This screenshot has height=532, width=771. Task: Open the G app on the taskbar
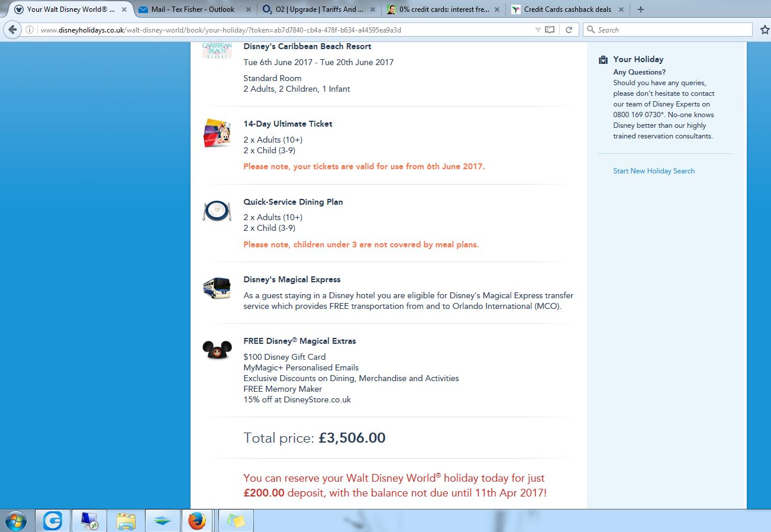point(53,521)
